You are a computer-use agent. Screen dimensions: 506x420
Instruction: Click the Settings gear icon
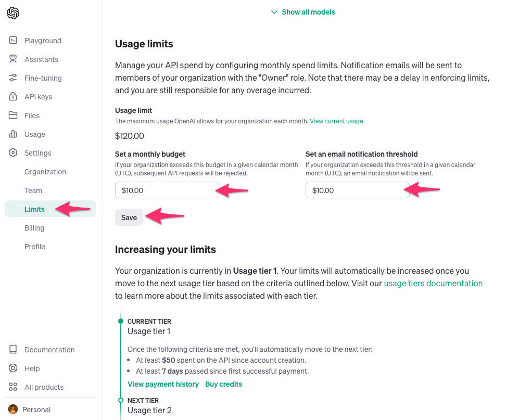[x=14, y=153]
